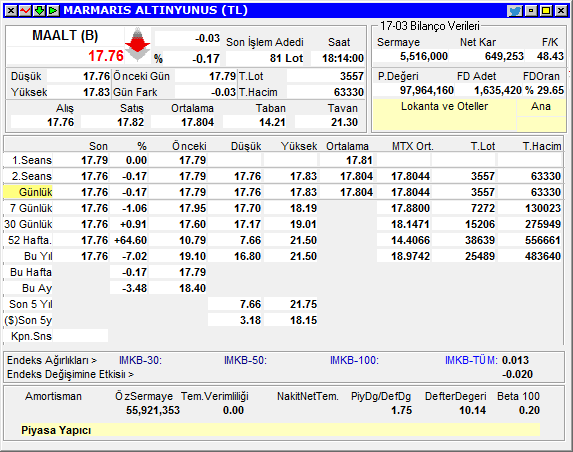Click the 30 Günlük MTX Ort. 18.1471

(x=410, y=224)
